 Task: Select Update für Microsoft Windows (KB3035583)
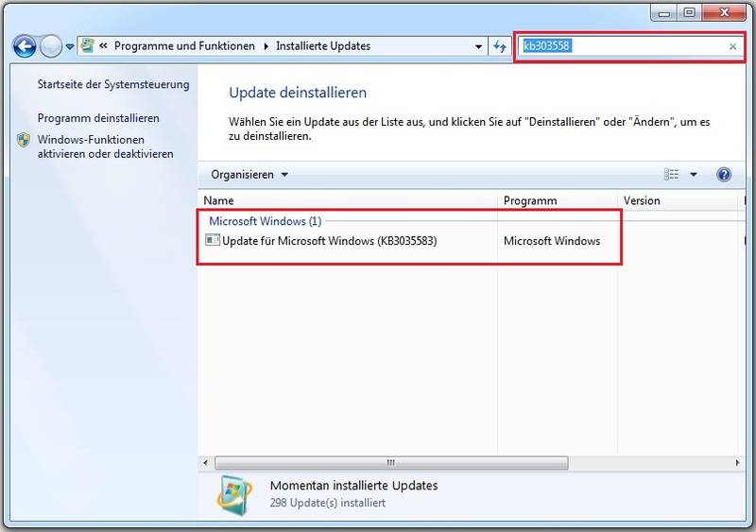click(x=329, y=241)
